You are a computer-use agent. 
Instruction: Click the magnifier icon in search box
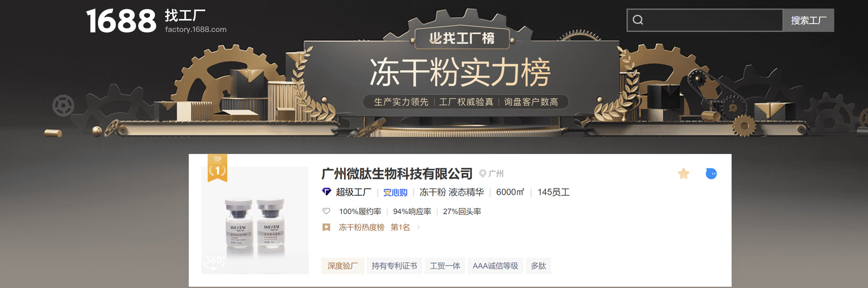[638, 20]
